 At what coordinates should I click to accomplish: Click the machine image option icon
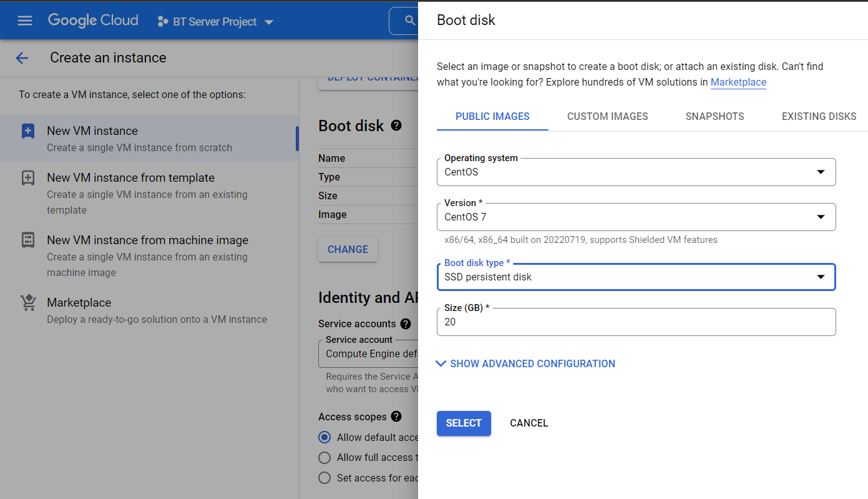click(28, 240)
